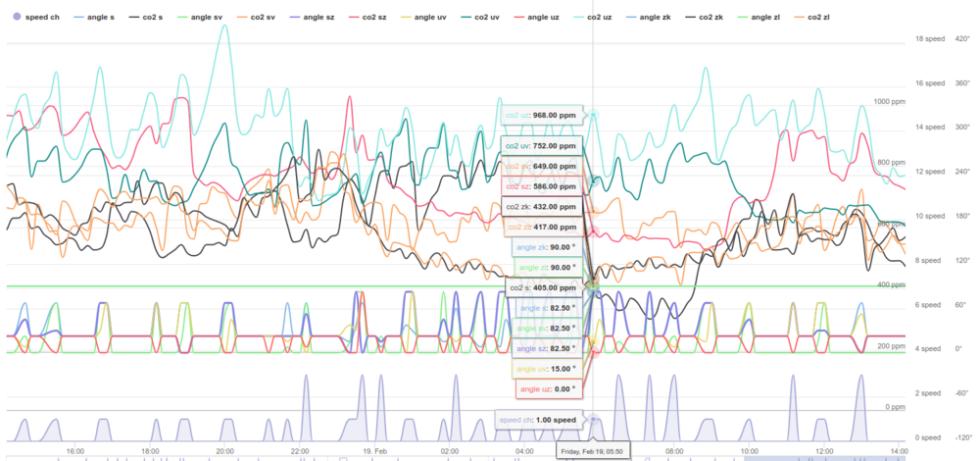Image resolution: width=980 pixels, height=461 pixels.
Task: Click the 'co2 uv: 752.00 ppm' tooltip
Action: (541, 146)
